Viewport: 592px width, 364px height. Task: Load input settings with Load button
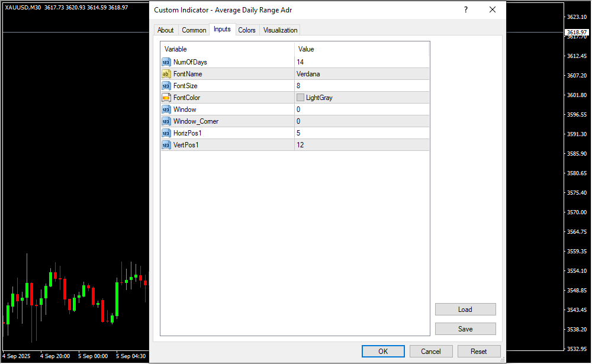pyautogui.click(x=465, y=310)
